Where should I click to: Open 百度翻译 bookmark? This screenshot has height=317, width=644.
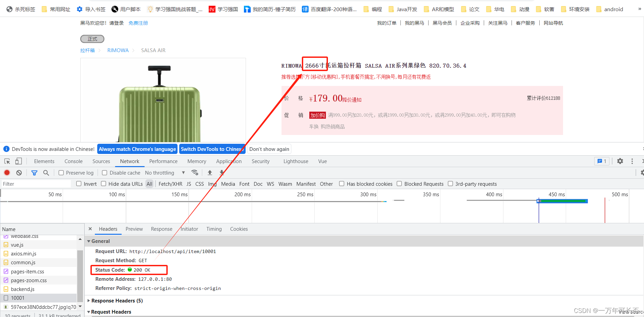pos(329,9)
